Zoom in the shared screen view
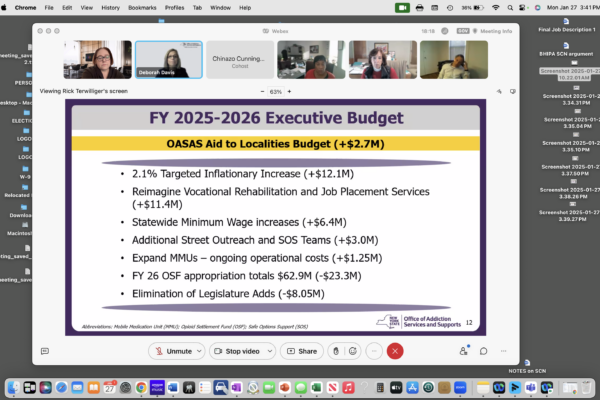Viewport: 600px width, 400px height. [289, 91]
